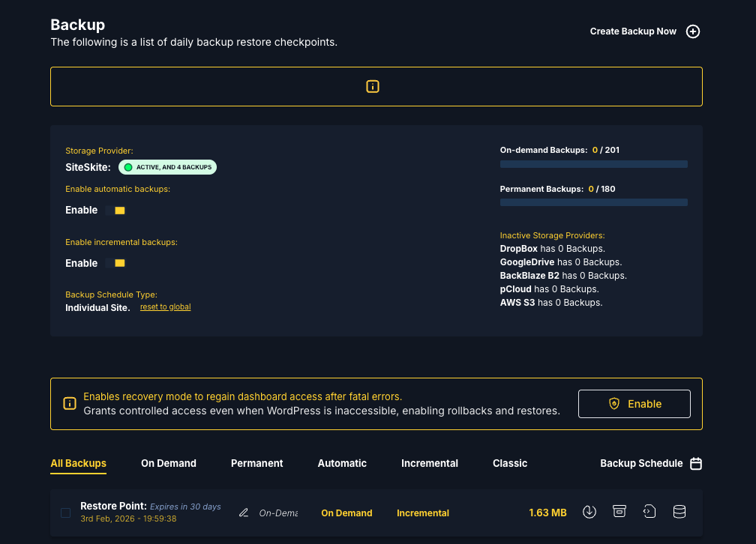
Task: Select the restore point checkbox
Action: [66, 513]
